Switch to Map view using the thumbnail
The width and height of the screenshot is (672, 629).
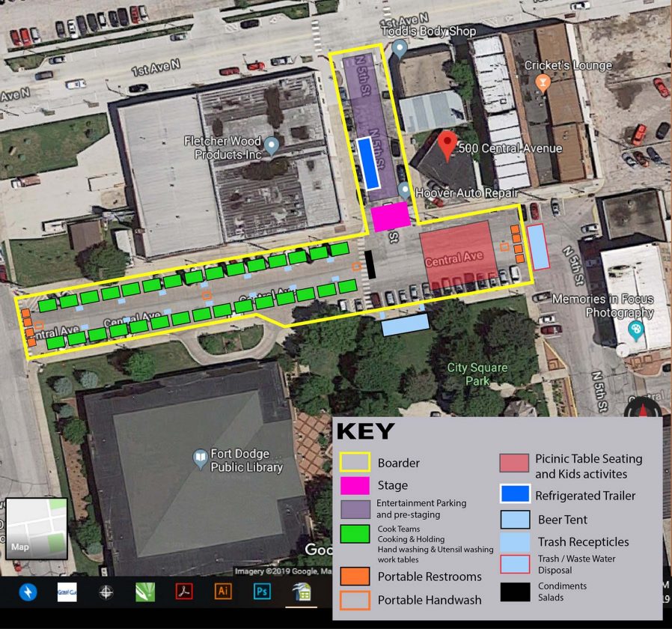(x=37, y=529)
